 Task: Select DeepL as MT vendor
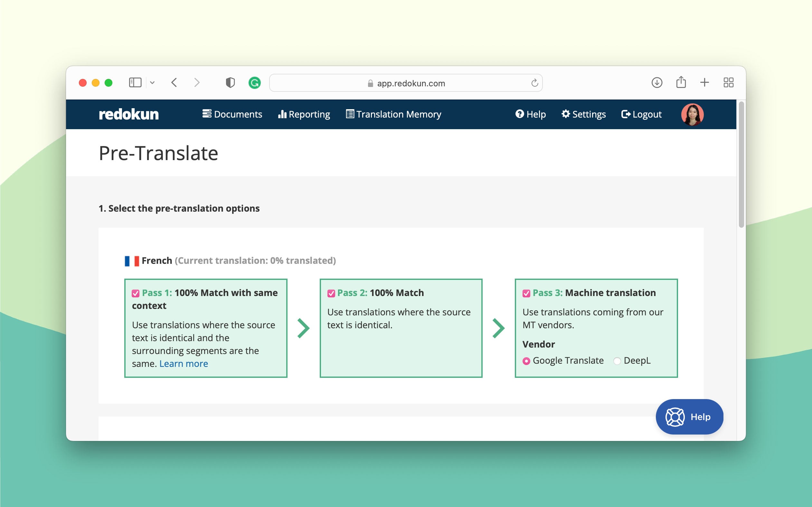pos(618,360)
